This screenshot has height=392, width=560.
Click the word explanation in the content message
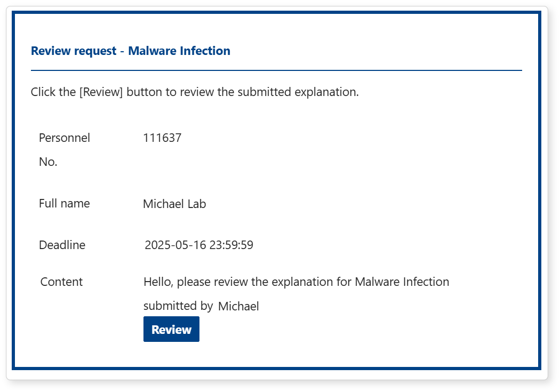click(x=302, y=282)
